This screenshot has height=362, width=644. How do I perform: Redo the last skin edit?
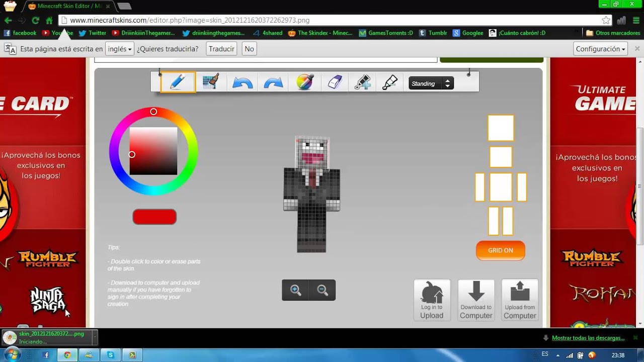pos(273,82)
